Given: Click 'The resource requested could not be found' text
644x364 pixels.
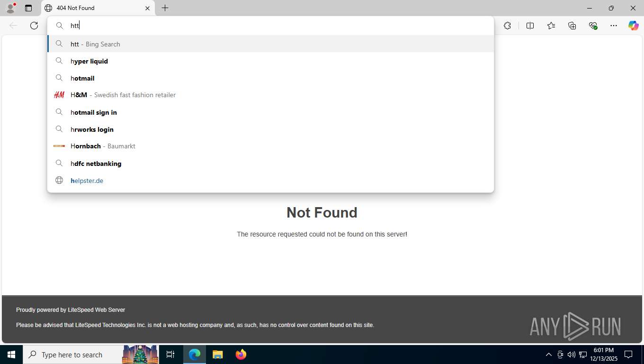Looking at the screenshot, I should point(322,234).
